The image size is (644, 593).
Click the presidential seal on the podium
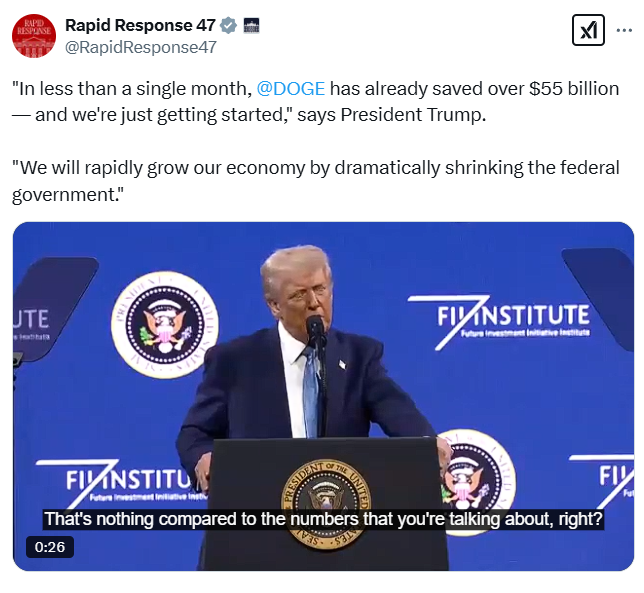(x=325, y=503)
